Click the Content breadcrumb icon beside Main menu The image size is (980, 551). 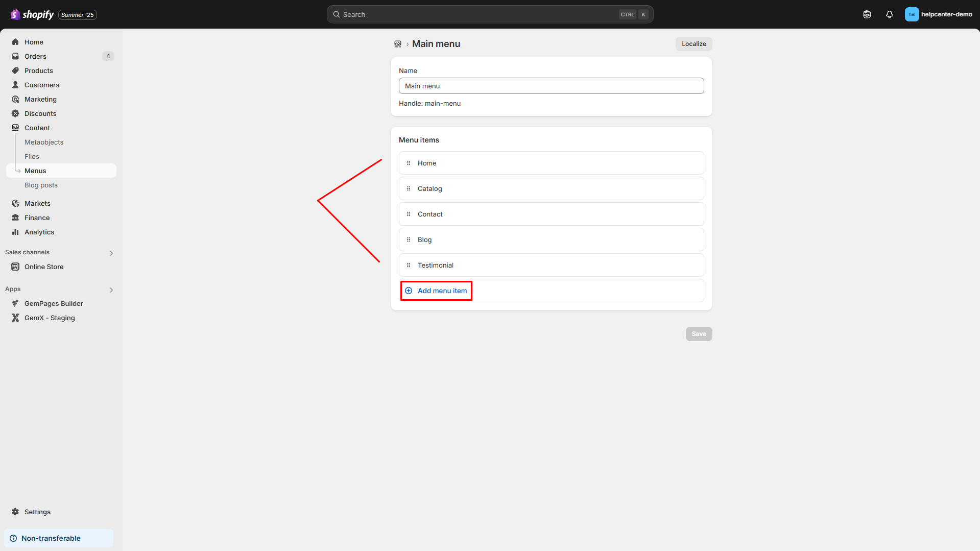[x=398, y=44]
